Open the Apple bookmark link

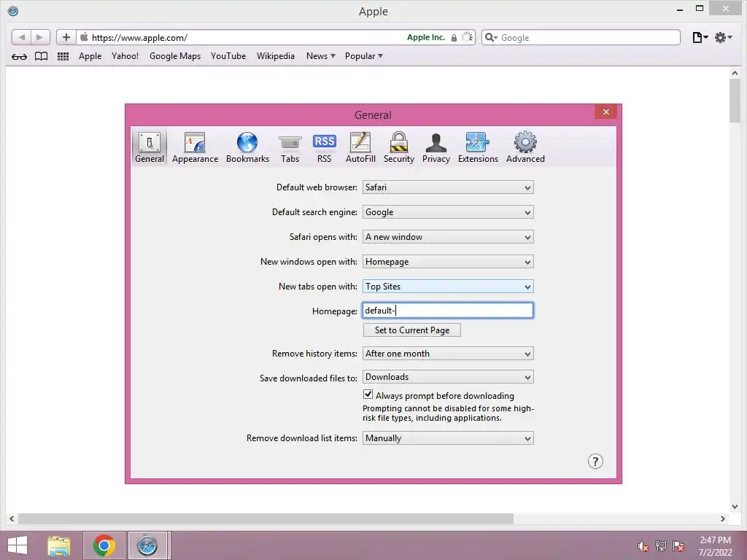click(90, 56)
